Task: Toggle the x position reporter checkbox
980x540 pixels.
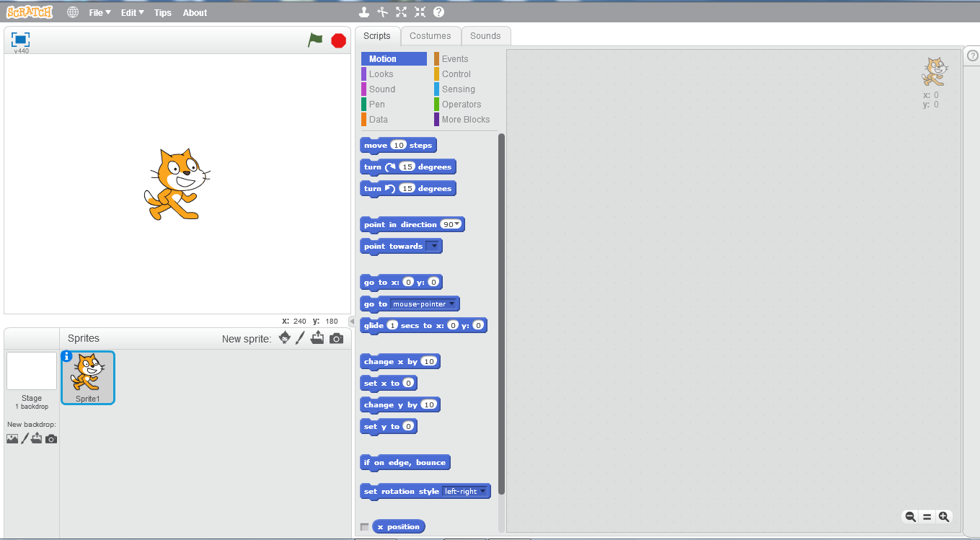Action: (364, 527)
